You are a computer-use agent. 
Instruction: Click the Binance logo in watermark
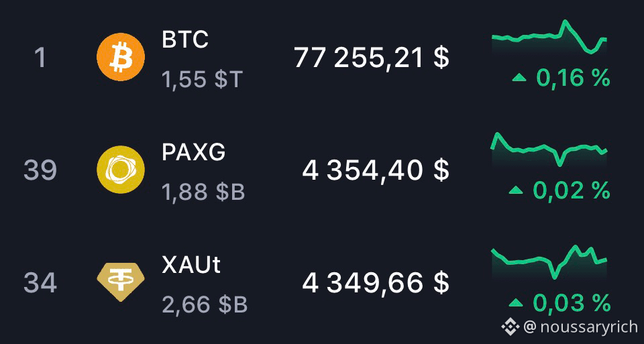pos(510,327)
